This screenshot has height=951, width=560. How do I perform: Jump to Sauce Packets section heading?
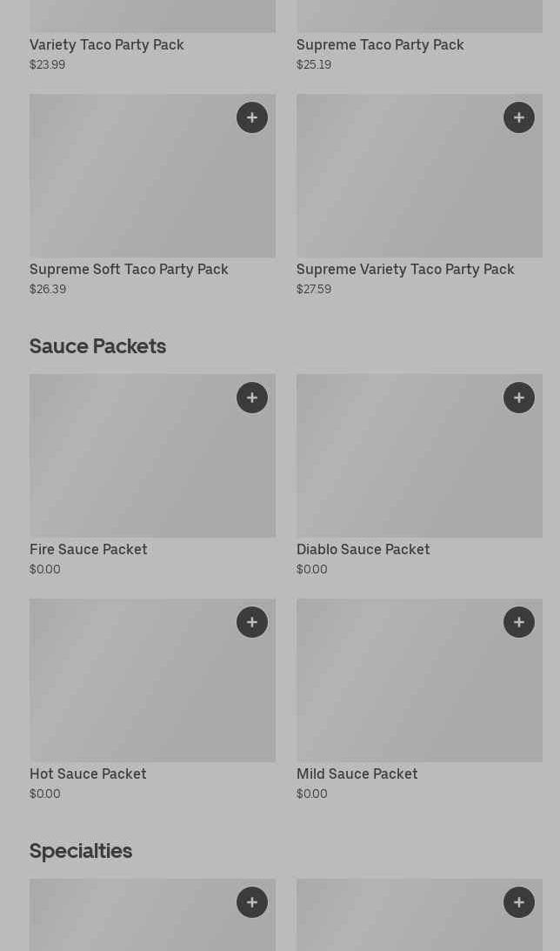97,345
